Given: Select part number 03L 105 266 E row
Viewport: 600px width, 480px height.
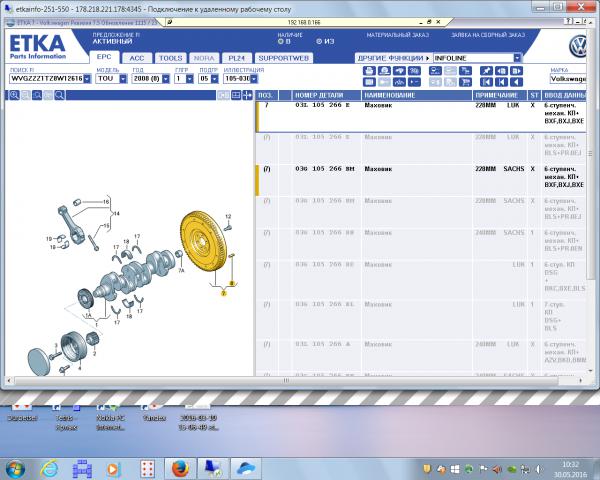Looking at the screenshot, I should (x=421, y=115).
